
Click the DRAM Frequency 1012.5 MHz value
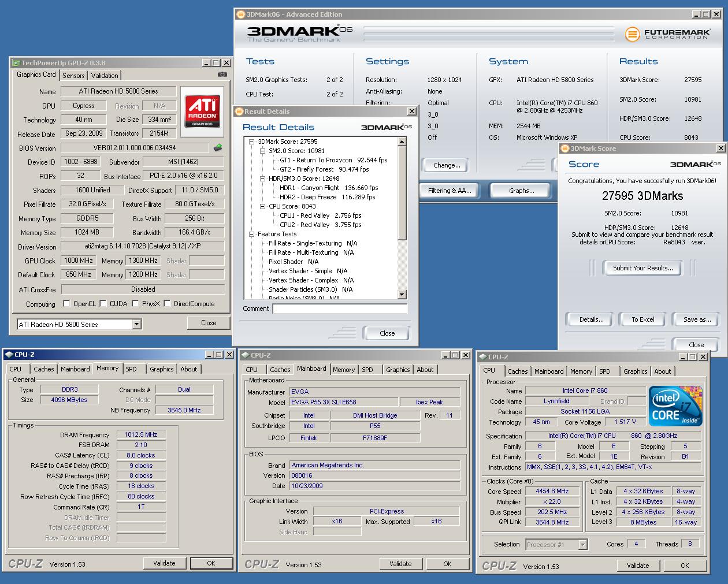tap(141, 434)
